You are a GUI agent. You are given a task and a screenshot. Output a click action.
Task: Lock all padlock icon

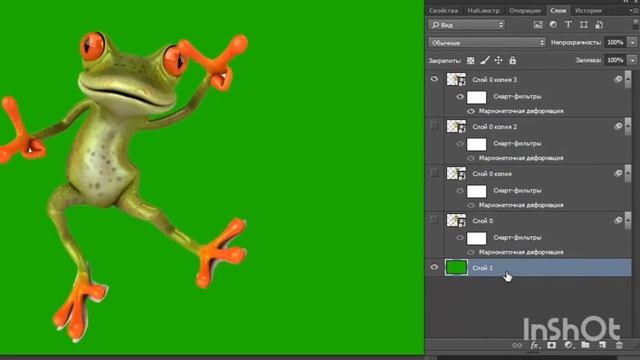point(513,60)
